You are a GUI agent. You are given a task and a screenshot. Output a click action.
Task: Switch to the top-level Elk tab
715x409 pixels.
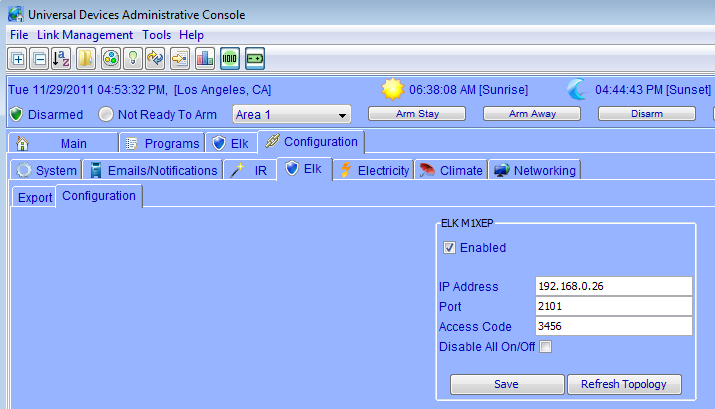pyautogui.click(x=231, y=143)
